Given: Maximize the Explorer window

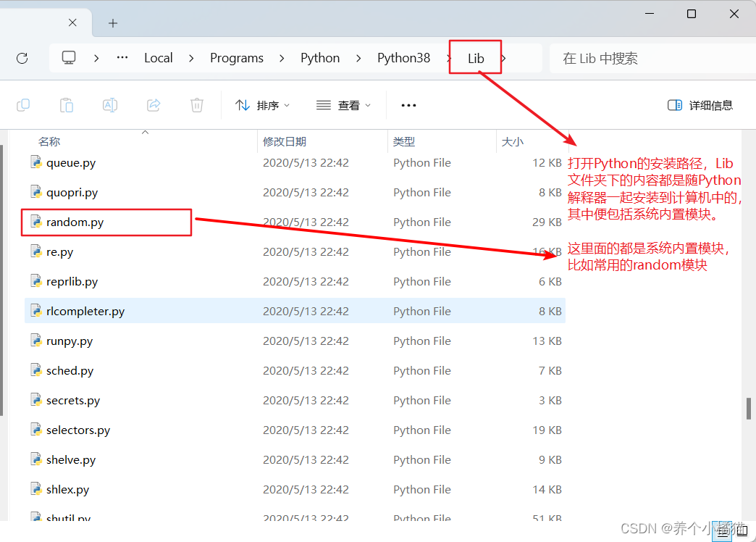Looking at the screenshot, I should 692,14.
